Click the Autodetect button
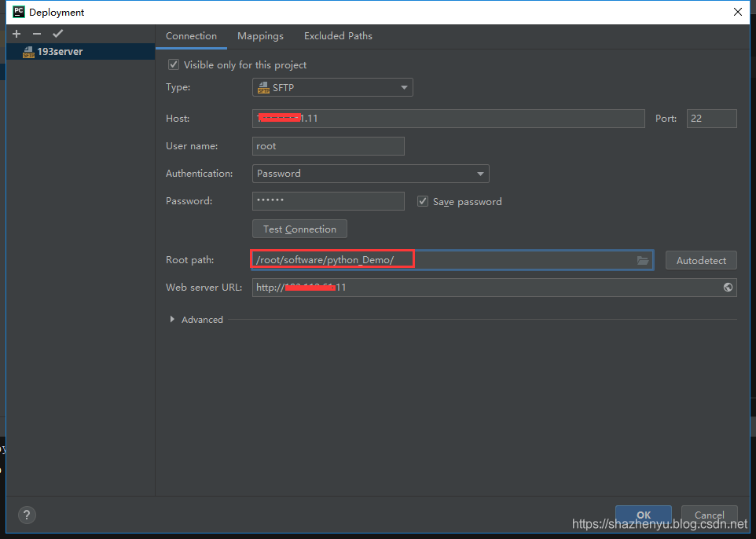This screenshot has height=539, width=756. (x=701, y=260)
